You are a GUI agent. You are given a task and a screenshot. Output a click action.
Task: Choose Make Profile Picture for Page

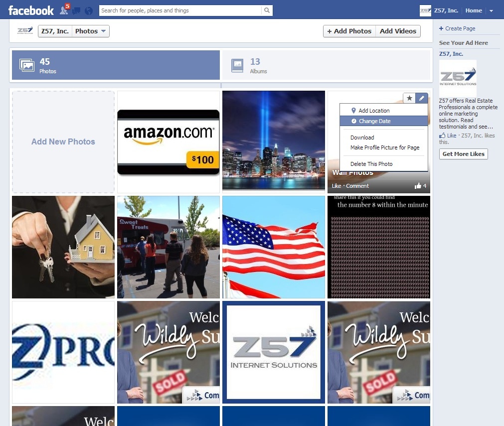[384, 147]
